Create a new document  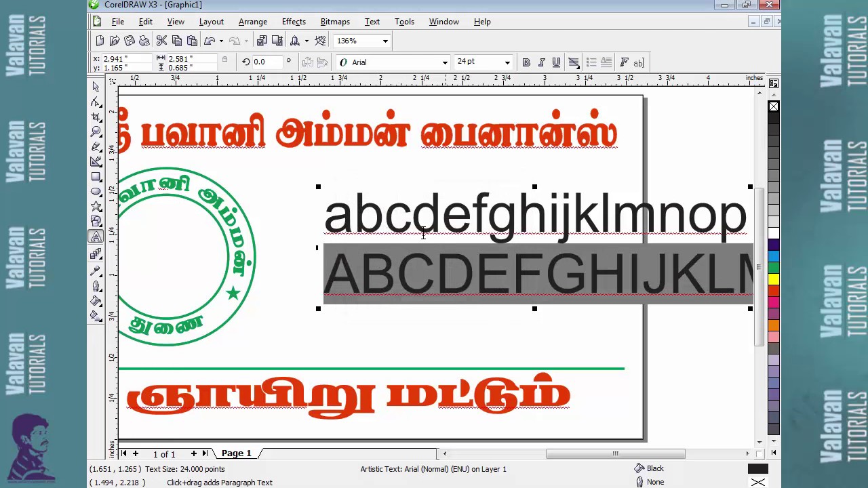click(x=100, y=41)
